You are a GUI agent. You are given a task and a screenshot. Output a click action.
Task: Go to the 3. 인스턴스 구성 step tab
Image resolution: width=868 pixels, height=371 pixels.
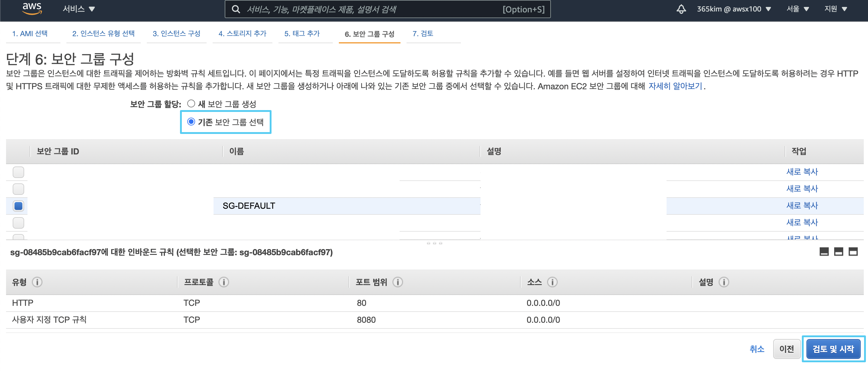point(176,33)
